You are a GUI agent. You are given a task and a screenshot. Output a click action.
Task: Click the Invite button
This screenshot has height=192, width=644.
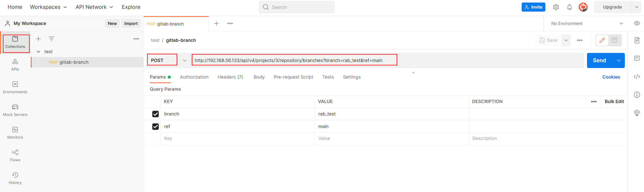(x=534, y=7)
